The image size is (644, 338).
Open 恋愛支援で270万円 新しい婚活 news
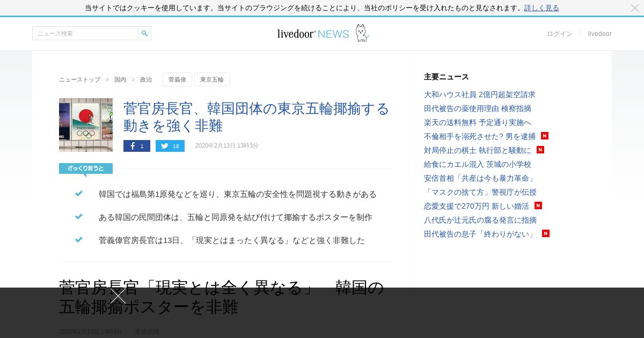(x=477, y=206)
